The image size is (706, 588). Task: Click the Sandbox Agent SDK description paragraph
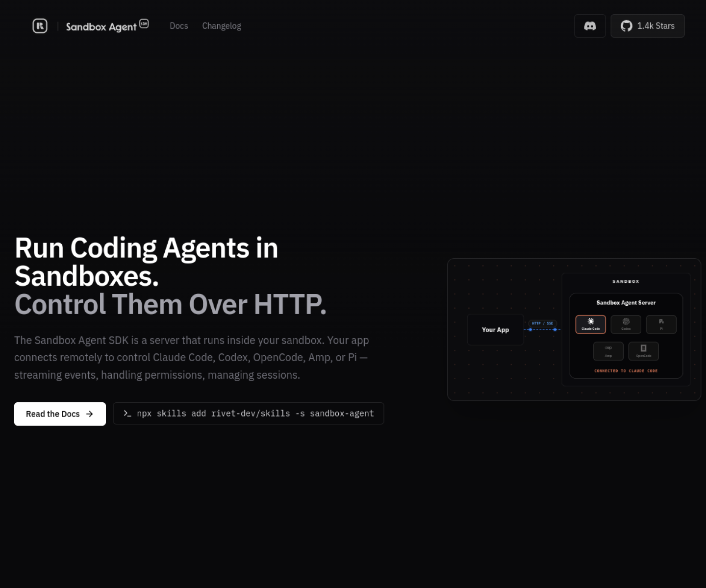pos(192,358)
